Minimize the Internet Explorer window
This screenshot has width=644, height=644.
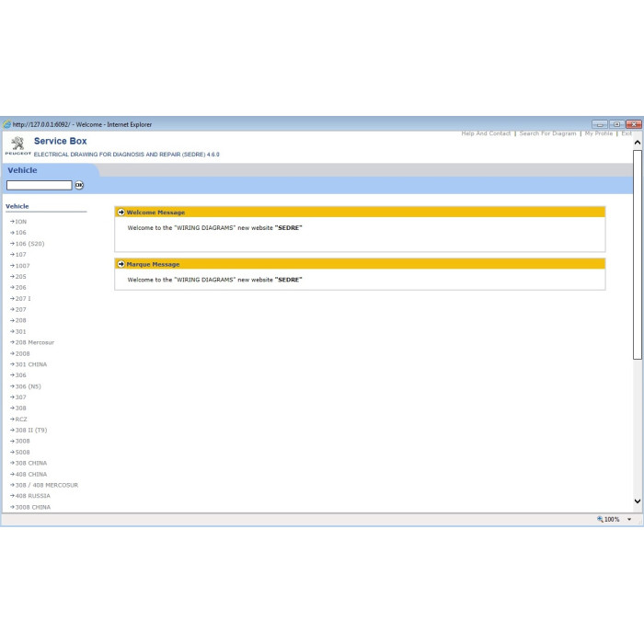tap(600, 124)
